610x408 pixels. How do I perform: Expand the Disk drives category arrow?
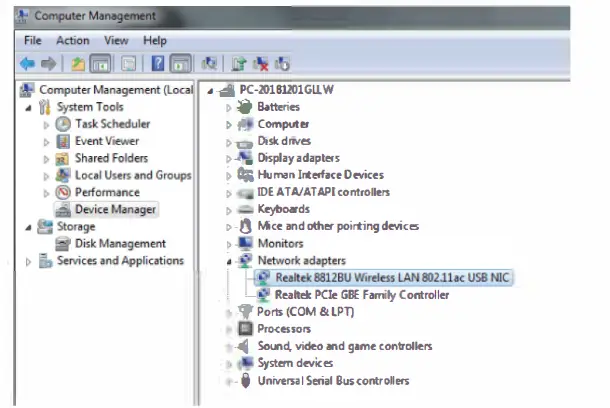pyautogui.click(x=229, y=142)
